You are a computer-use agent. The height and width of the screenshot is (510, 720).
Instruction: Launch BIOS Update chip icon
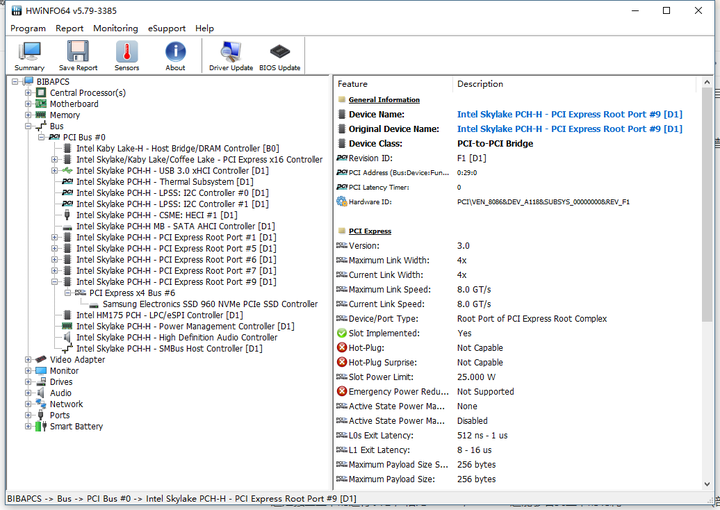(x=280, y=51)
